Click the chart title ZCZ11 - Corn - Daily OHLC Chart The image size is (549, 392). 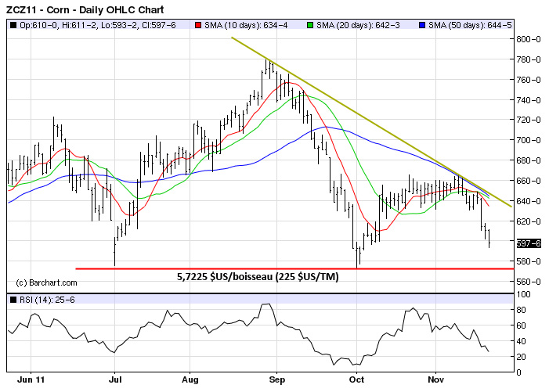[x=85, y=10]
